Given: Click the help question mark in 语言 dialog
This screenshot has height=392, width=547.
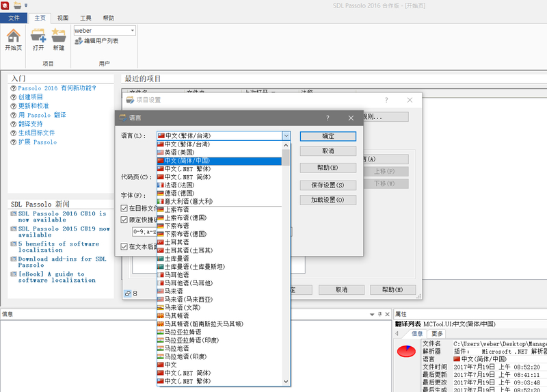Looking at the screenshot, I should click(x=328, y=118).
